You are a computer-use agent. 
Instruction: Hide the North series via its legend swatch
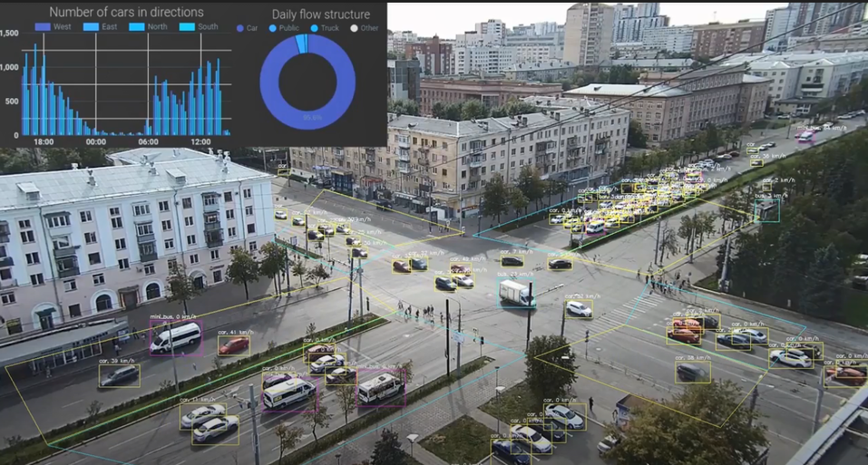(136, 27)
